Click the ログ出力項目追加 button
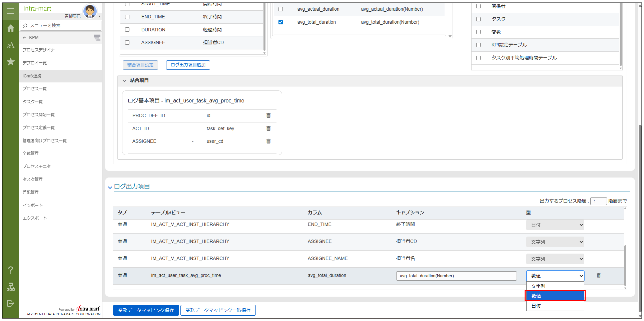This screenshot has width=644, height=321. pyautogui.click(x=188, y=65)
